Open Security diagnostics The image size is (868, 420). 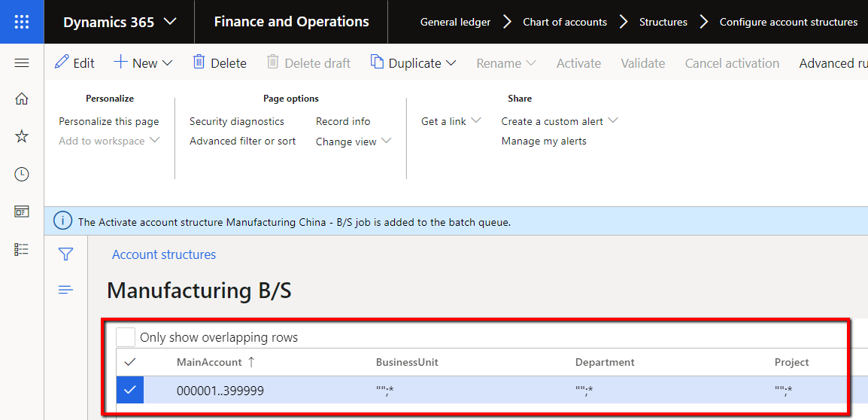click(236, 121)
